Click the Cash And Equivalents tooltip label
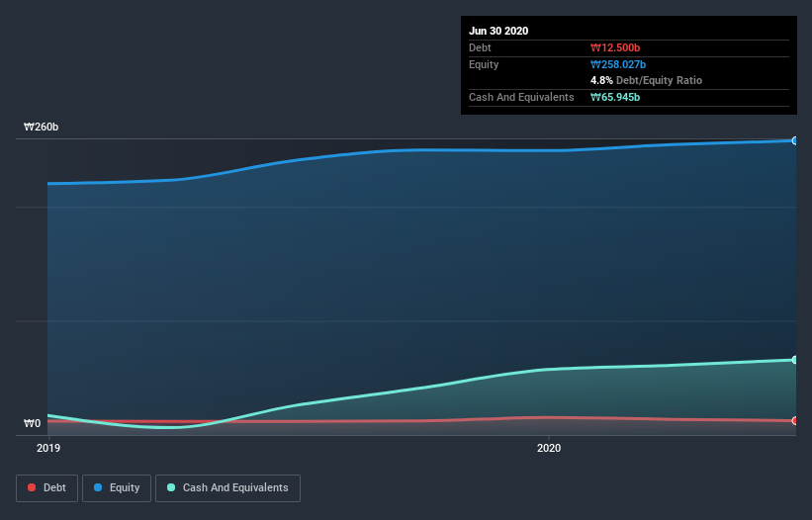812x520 pixels. pyautogui.click(x=521, y=97)
